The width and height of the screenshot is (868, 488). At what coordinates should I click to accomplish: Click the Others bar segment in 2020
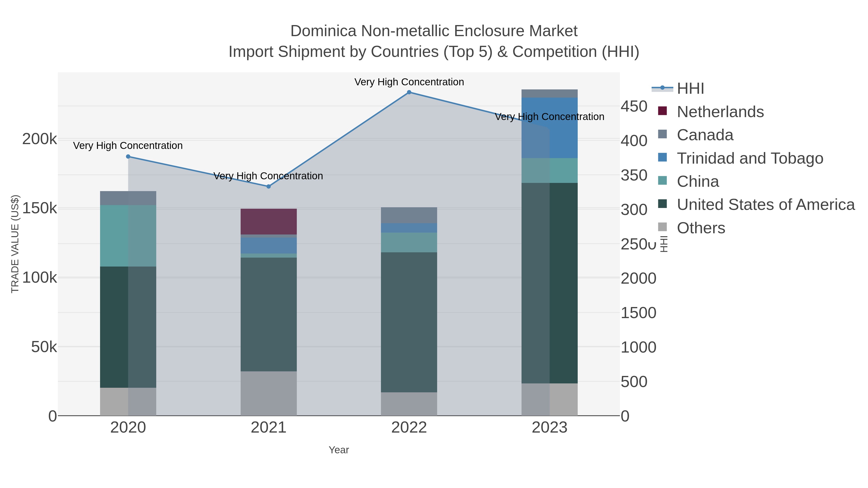click(128, 401)
